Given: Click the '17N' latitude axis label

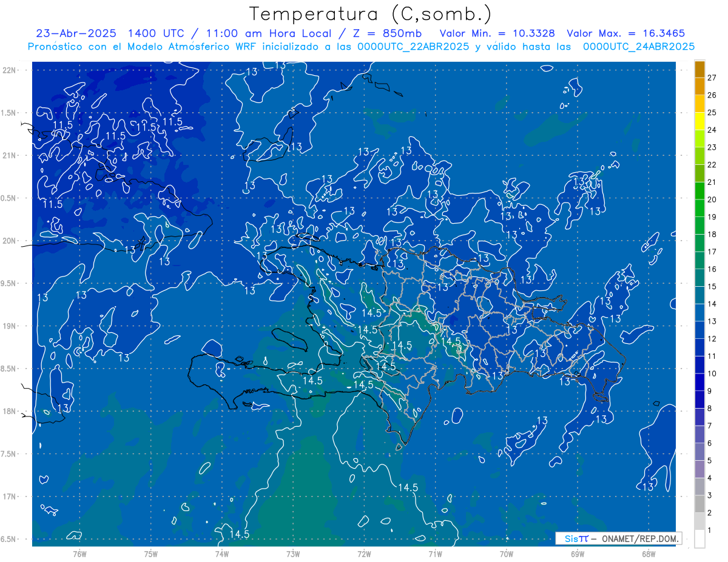Looking at the screenshot, I should coord(10,497).
